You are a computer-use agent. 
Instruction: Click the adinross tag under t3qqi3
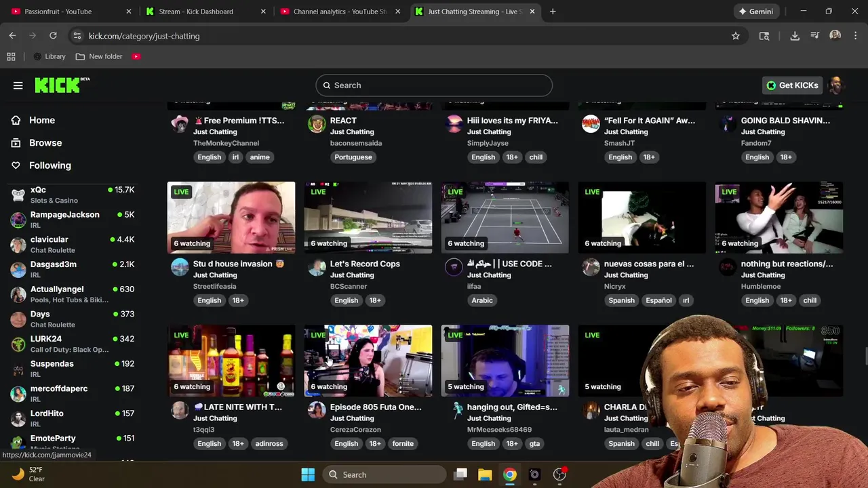[x=269, y=444]
